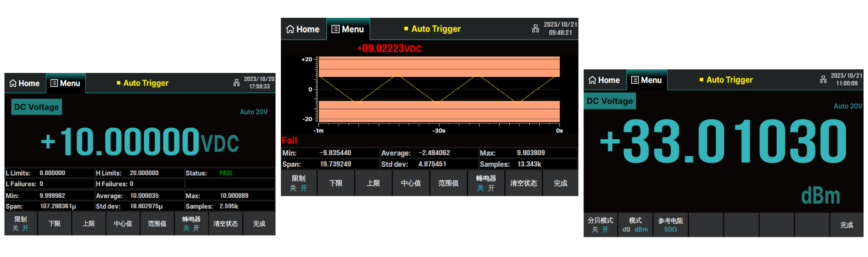Screen dimensions: 868x257
Task: Click 中心值 softkey on the PASS screen
Action: (x=123, y=224)
